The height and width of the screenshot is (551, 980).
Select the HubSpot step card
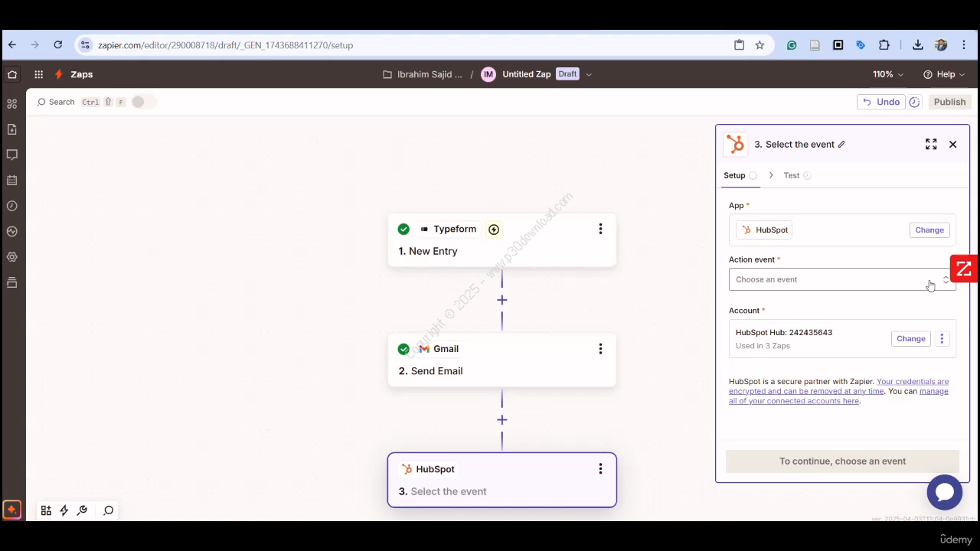click(502, 480)
